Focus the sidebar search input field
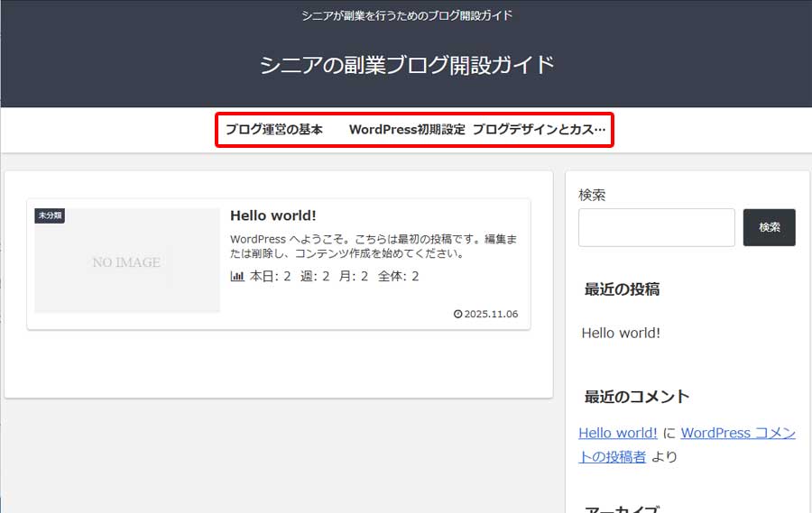The height and width of the screenshot is (513, 812). [656, 227]
